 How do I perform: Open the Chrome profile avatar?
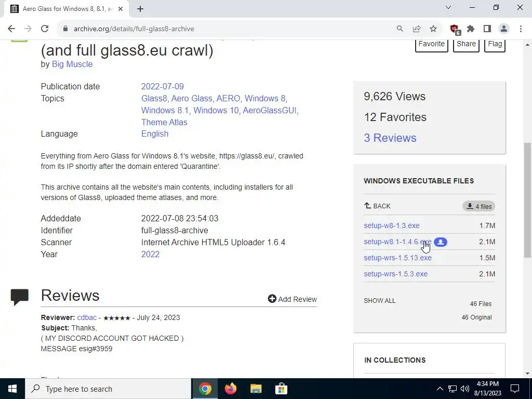click(504, 29)
